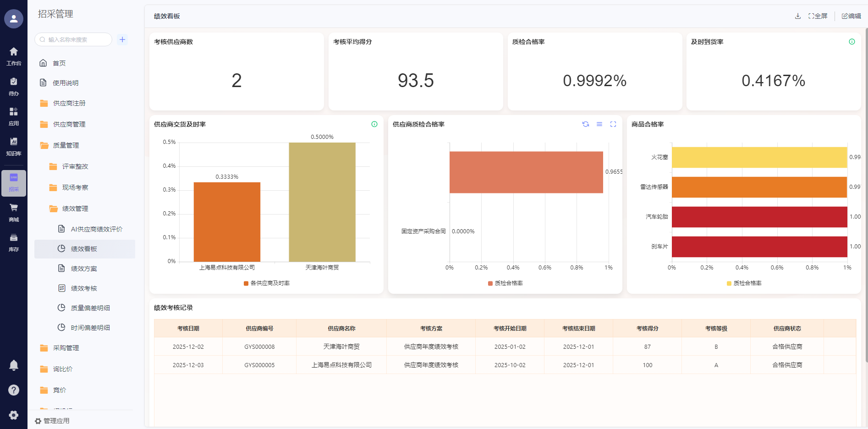Click info icon on 及时到货率 card

[x=852, y=42]
